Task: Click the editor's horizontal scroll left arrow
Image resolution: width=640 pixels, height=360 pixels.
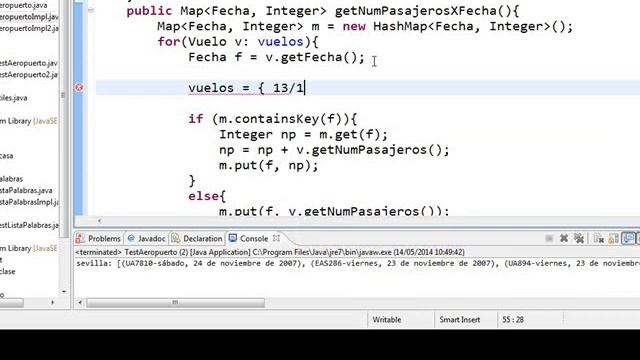Action: pyautogui.click(x=99, y=221)
